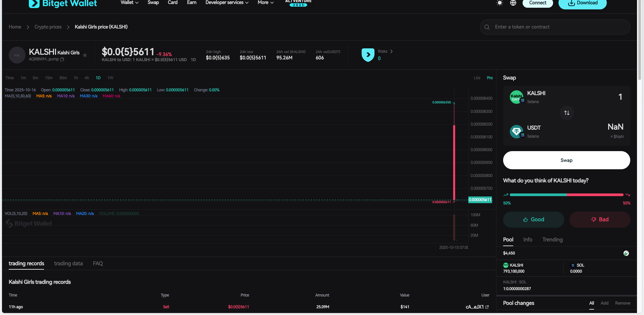Screen dimensions: 644x315
Task: Switch chart to Lite mode
Action: point(477,78)
